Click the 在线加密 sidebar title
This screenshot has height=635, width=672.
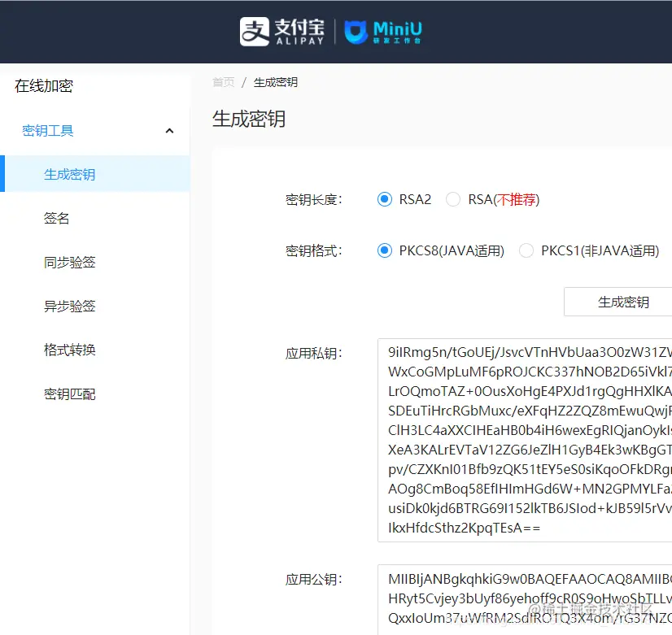44,86
